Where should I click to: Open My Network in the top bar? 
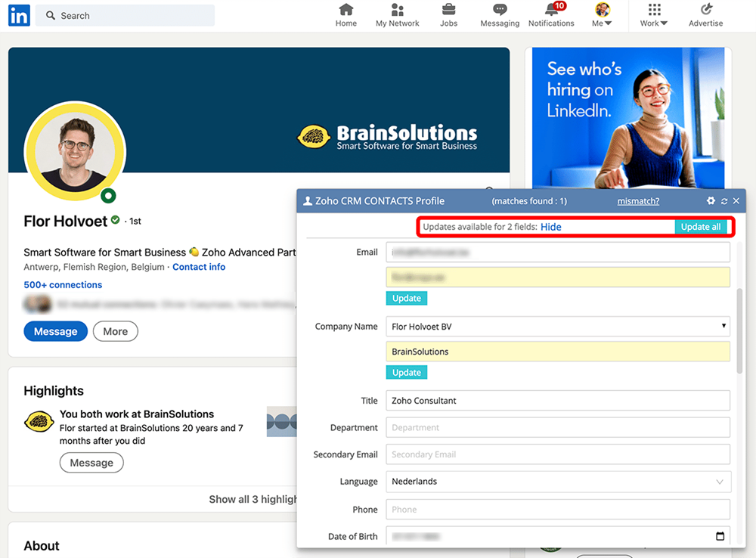398,15
